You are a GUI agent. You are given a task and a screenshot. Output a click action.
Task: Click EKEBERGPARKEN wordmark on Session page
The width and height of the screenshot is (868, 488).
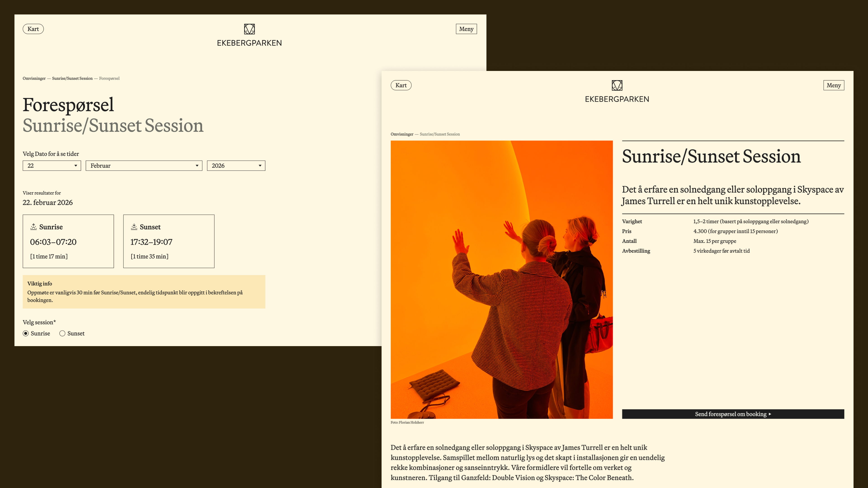[617, 99]
